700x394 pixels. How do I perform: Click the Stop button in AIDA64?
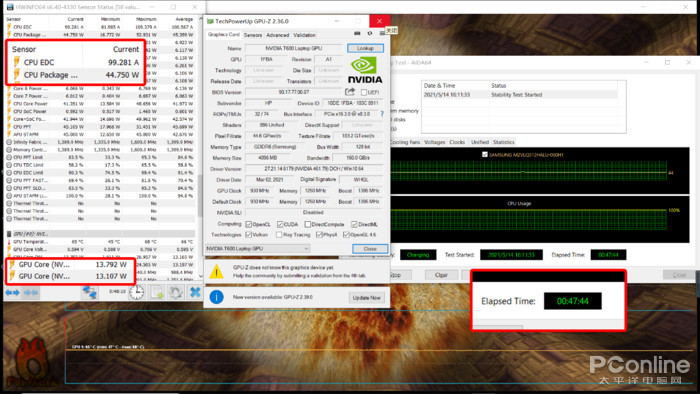(x=396, y=275)
